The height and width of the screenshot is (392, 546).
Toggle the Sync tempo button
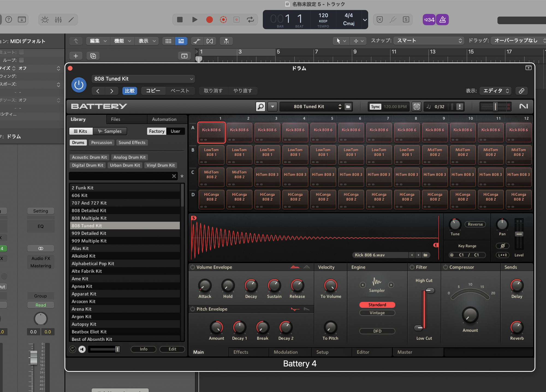click(x=375, y=107)
